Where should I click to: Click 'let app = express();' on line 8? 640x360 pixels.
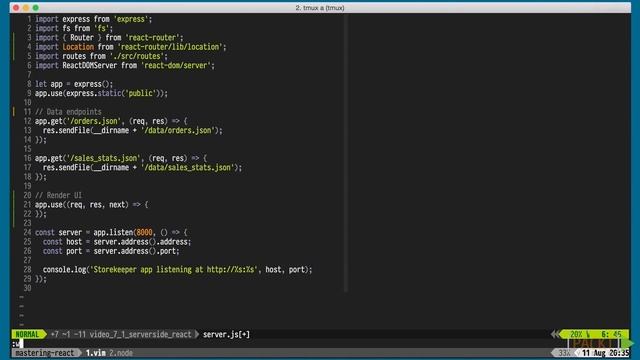click(74, 84)
